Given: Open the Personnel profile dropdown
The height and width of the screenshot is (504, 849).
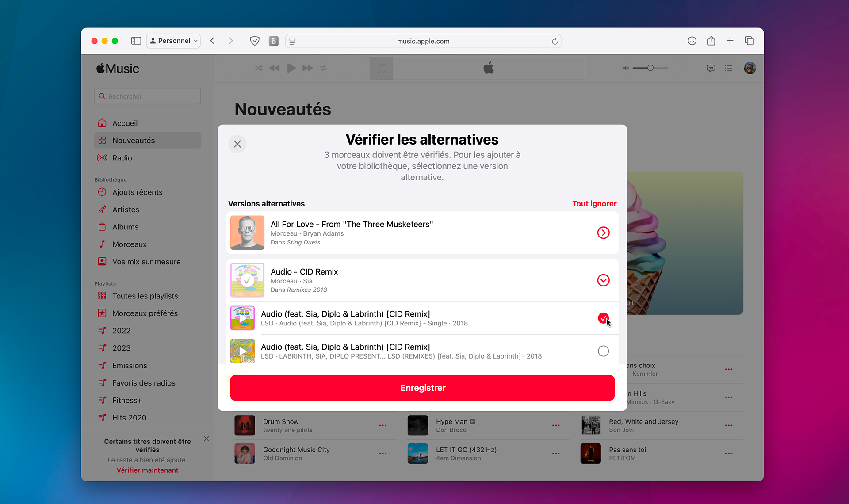Looking at the screenshot, I should pyautogui.click(x=173, y=41).
